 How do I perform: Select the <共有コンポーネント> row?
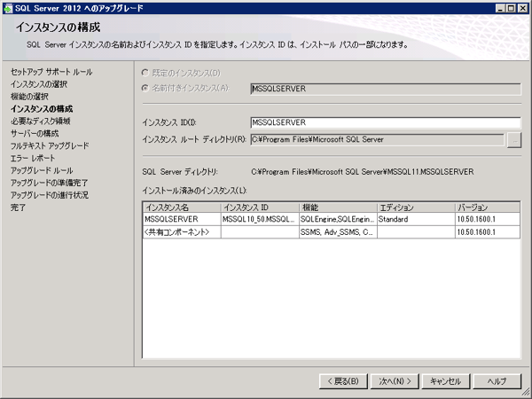click(x=332, y=232)
